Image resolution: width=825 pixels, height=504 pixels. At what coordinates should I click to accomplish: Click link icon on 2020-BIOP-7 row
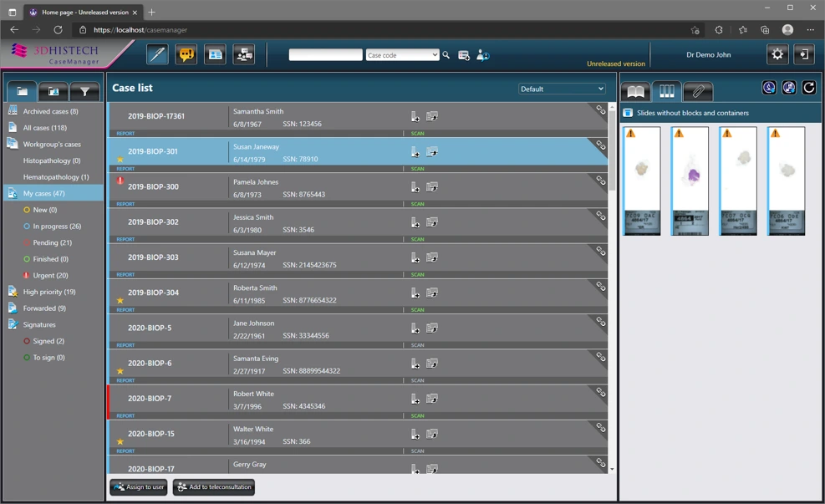click(600, 392)
